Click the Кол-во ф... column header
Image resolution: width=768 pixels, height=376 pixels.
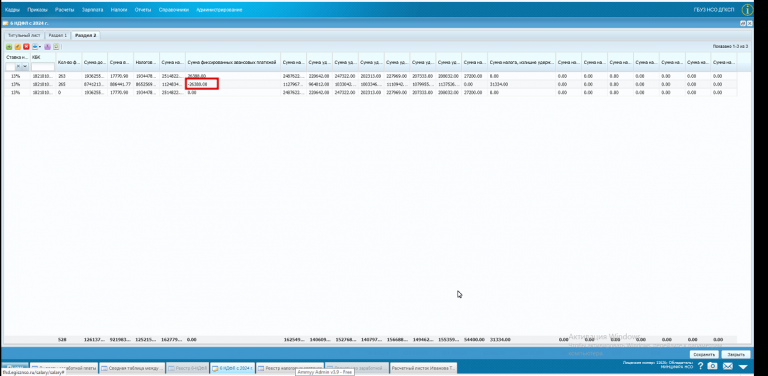pos(69,62)
